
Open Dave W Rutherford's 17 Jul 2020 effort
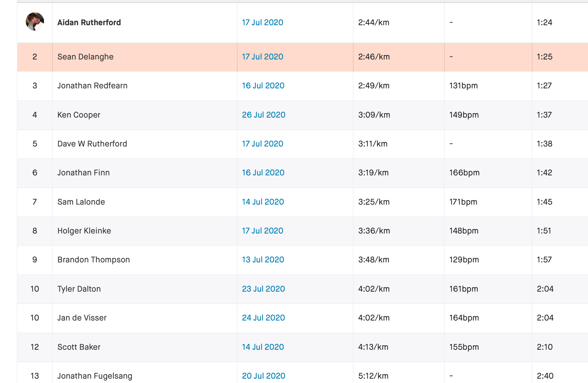click(262, 144)
